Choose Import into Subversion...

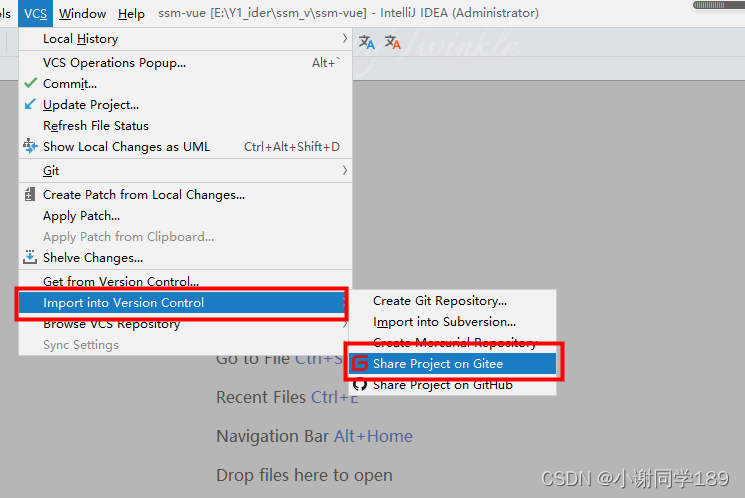click(452, 322)
